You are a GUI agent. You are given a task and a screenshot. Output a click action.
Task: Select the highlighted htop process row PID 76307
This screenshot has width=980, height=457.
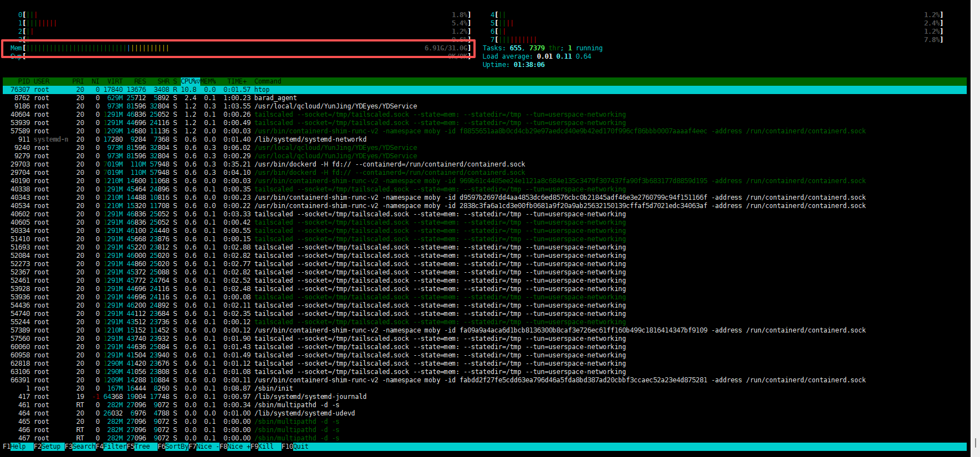click(484, 90)
